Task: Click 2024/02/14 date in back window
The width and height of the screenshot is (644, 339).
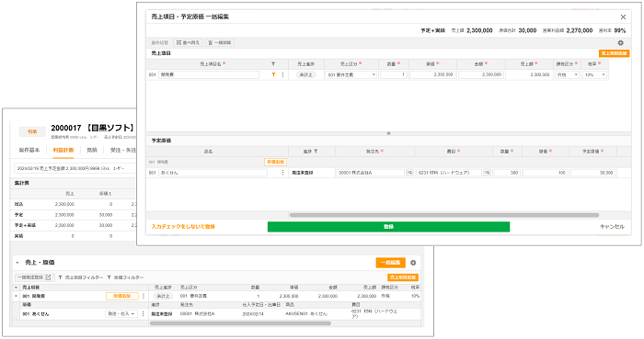Action: (253, 314)
